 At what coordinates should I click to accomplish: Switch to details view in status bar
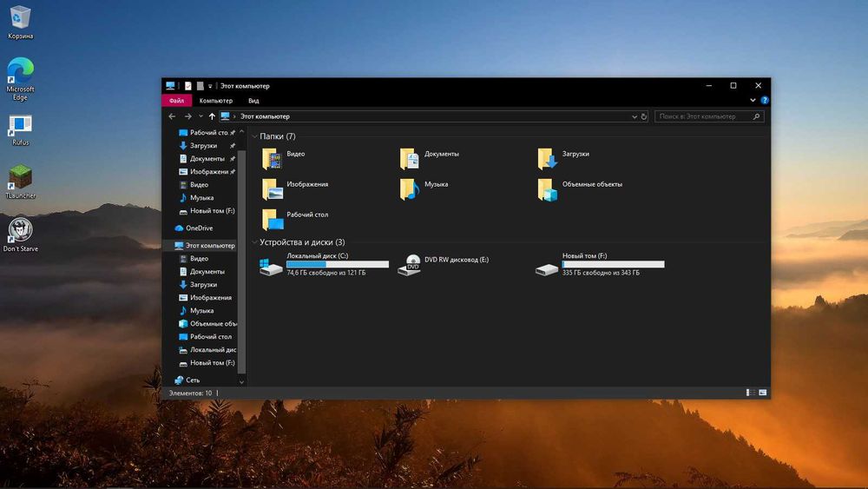(750, 393)
